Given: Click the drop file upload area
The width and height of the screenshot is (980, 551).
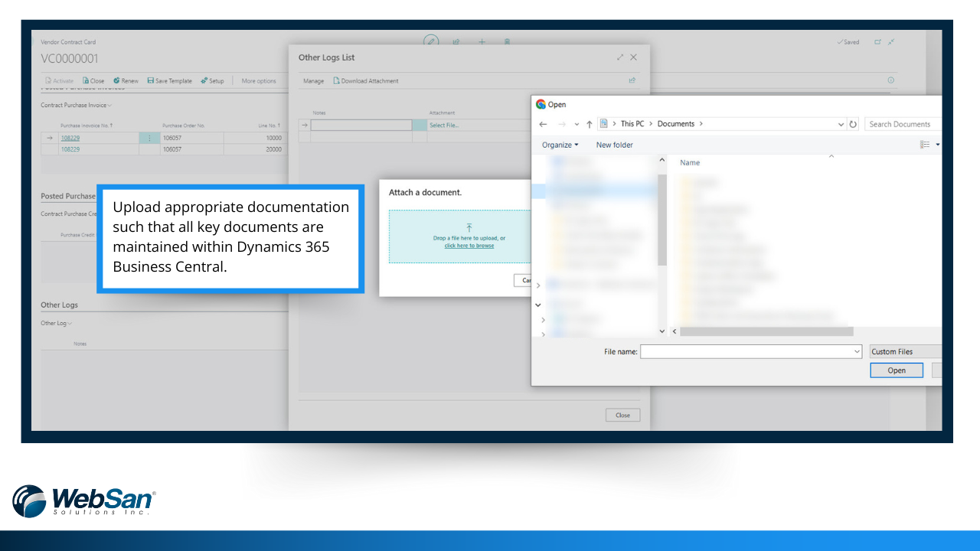Looking at the screenshot, I should click(x=459, y=236).
